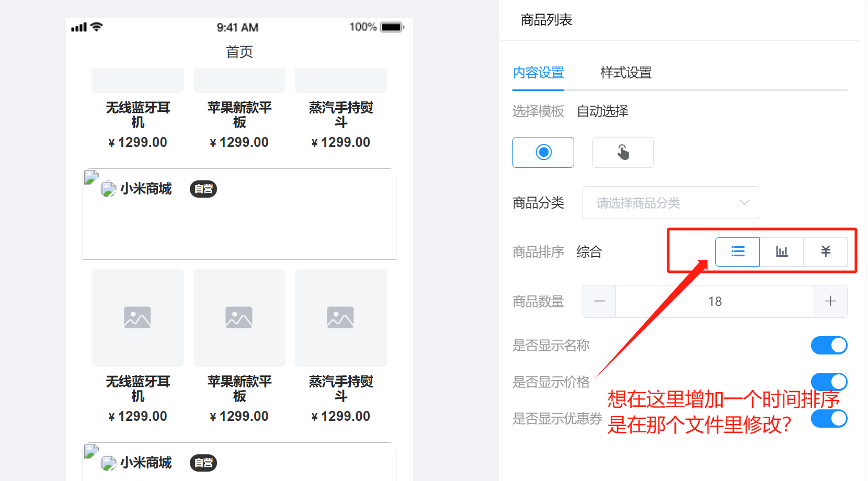This screenshot has height=481, width=868.
Task: Select the yen price sort icon
Action: 826,252
